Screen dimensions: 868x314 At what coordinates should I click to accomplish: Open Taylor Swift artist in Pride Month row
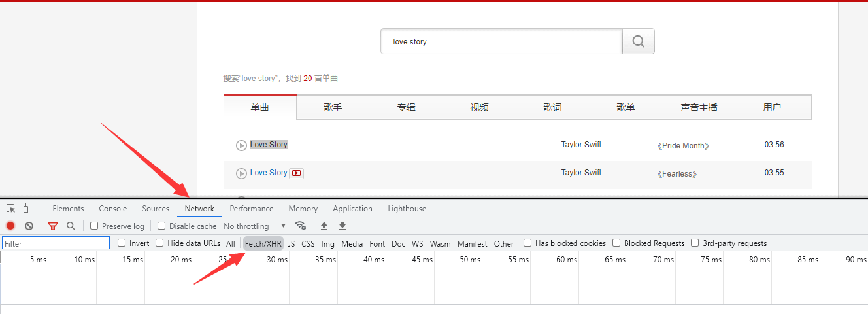pyautogui.click(x=581, y=145)
